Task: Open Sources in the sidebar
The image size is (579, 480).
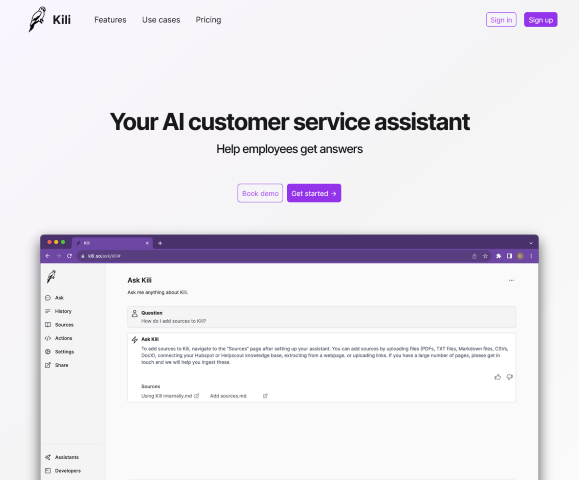Action: pos(59,325)
